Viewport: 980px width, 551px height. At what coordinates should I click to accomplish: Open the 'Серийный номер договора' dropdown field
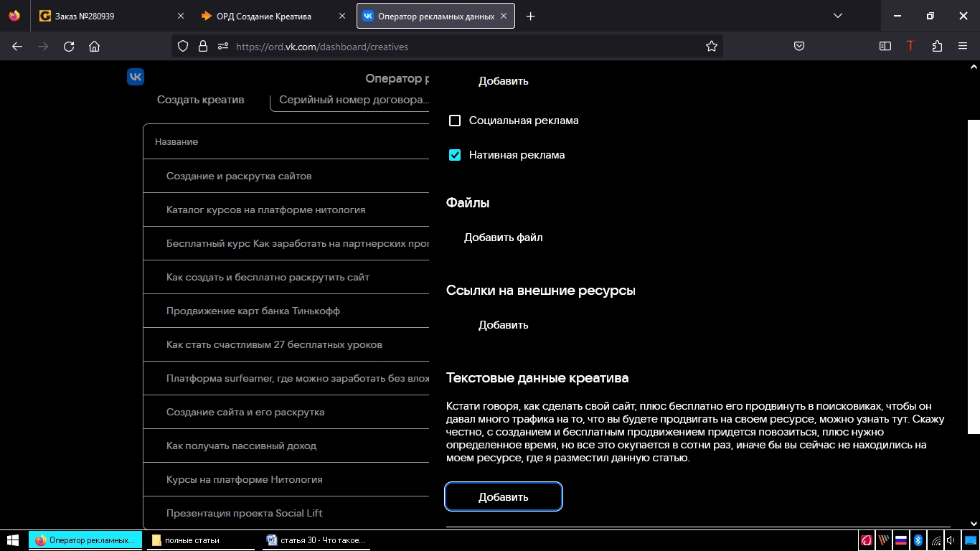349,100
